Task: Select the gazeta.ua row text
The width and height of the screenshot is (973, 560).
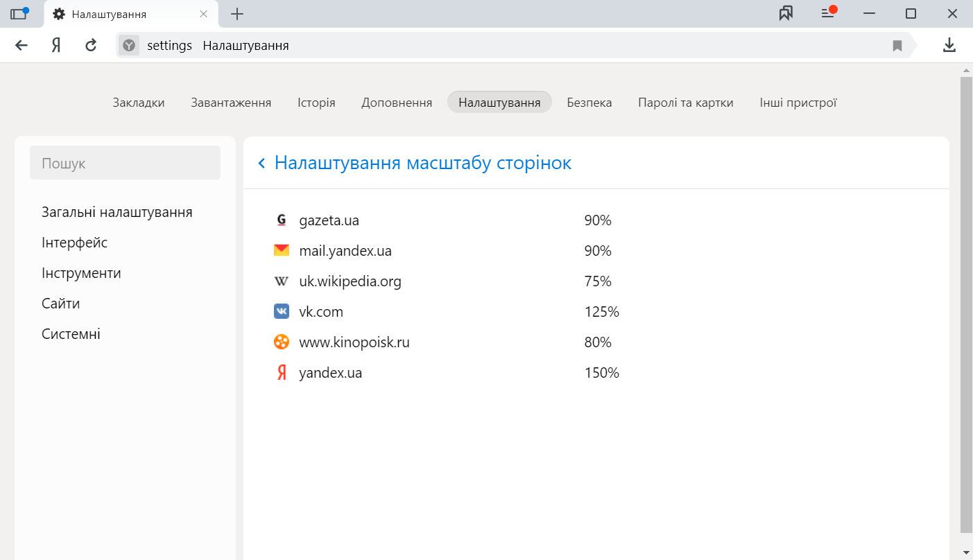Action: [329, 220]
